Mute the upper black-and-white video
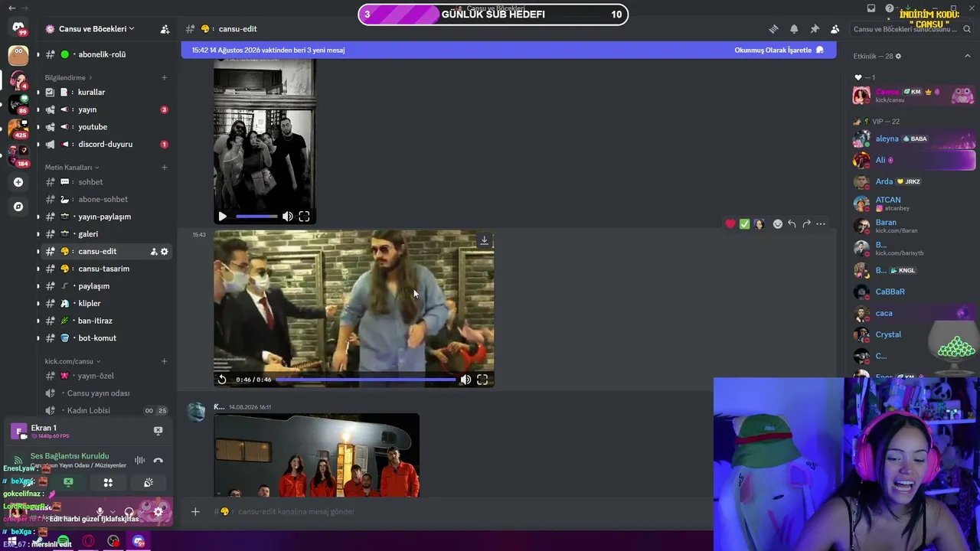This screenshot has height=551, width=980. point(287,217)
